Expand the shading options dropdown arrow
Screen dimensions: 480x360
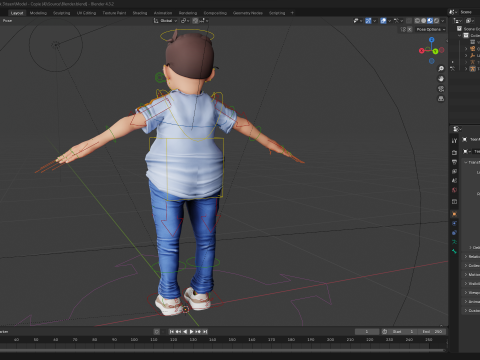point(443,21)
